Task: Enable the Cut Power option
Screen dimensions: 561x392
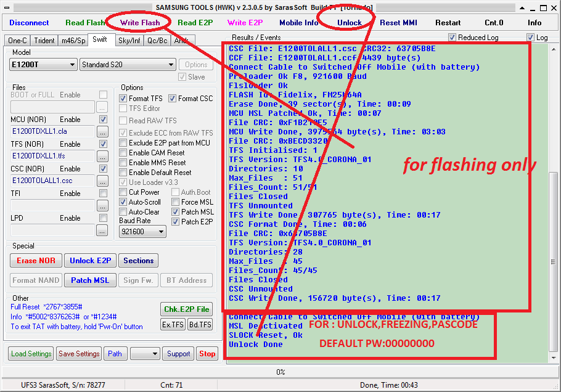Action: [x=123, y=192]
